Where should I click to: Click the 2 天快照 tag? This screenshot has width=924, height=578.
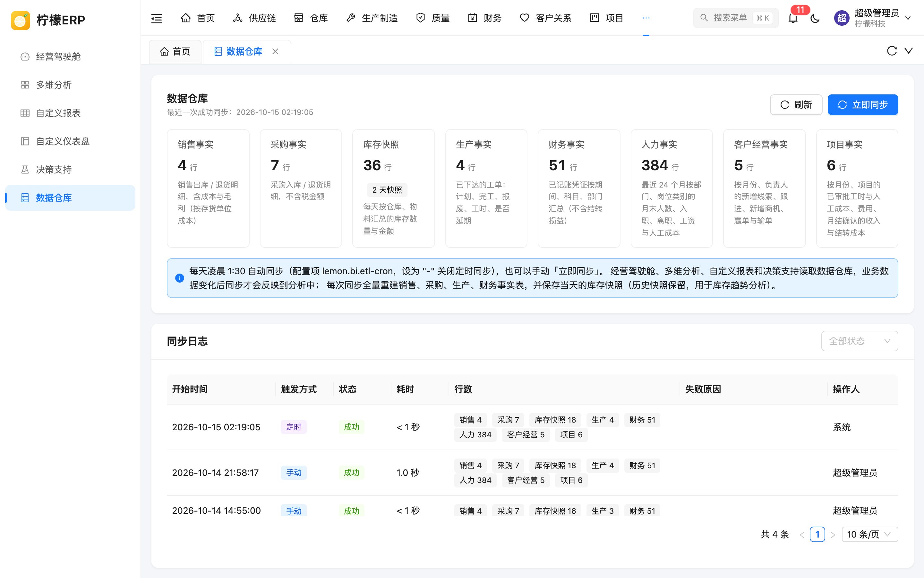[387, 190]
